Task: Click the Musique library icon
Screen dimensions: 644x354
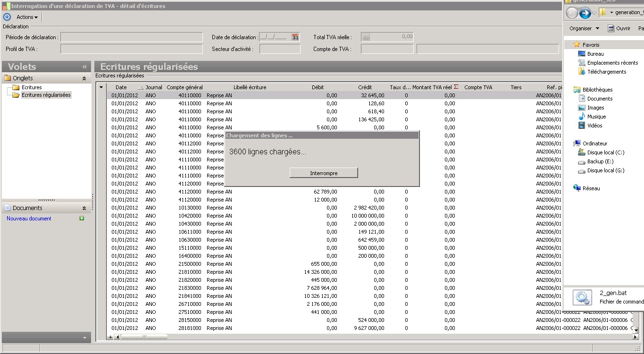Action: [x=582, y=117]
